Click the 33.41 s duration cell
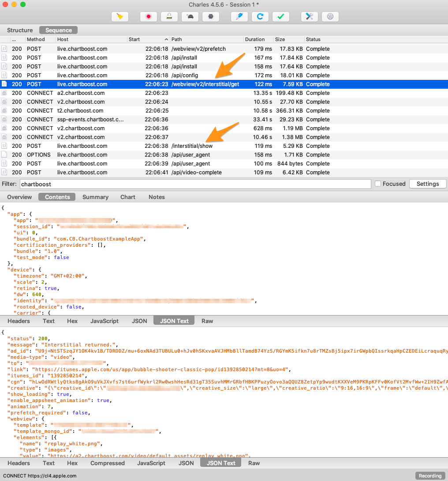This screenshot has height=481, width=448. 263,119
